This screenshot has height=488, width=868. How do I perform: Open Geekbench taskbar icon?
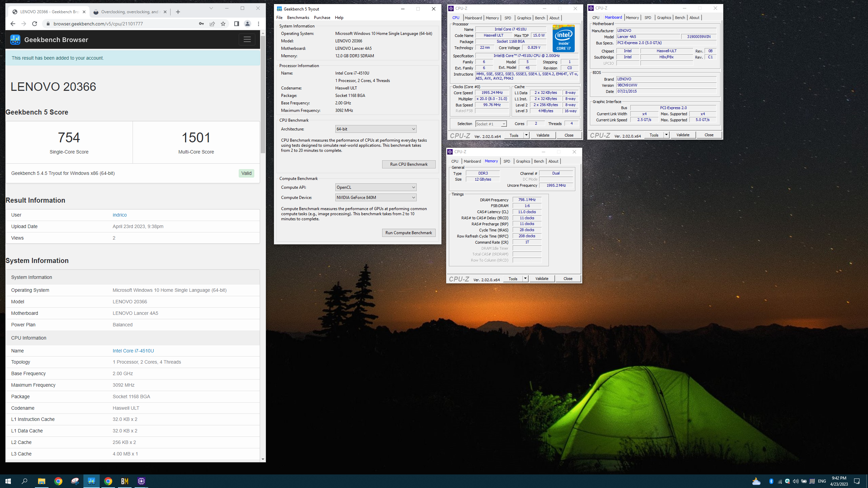tap(92, 481)
